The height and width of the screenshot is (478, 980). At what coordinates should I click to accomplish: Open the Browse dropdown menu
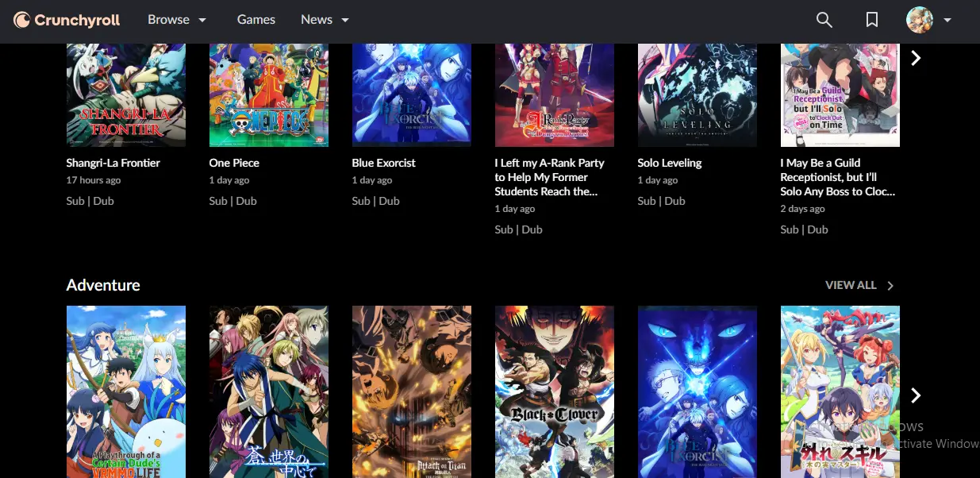point(177,20)
